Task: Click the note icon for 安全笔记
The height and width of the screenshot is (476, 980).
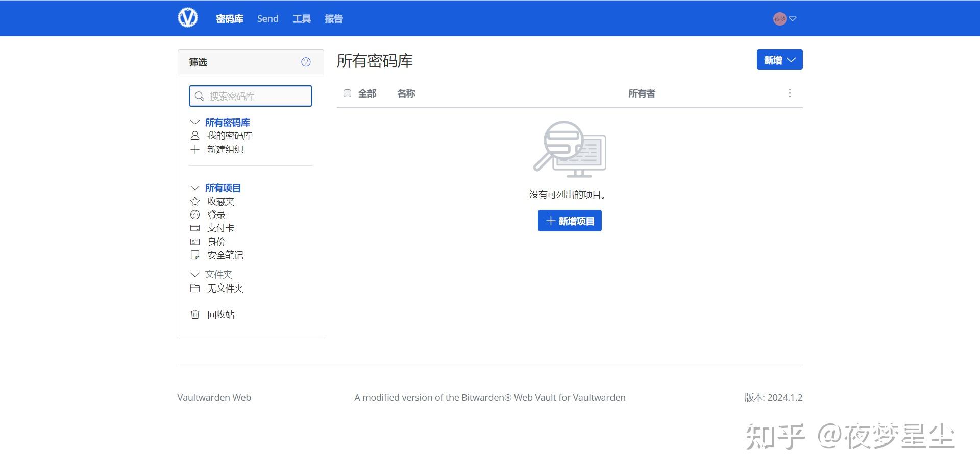Action: coord(195,255)
